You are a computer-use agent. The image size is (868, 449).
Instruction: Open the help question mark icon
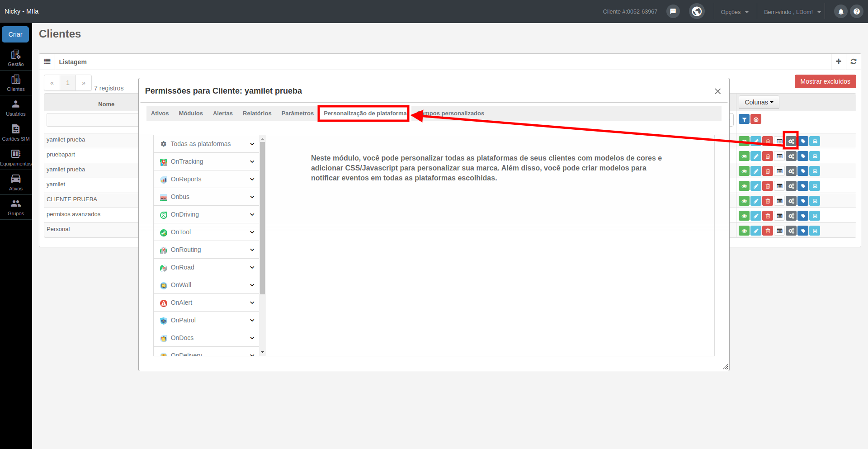[856, 12]
